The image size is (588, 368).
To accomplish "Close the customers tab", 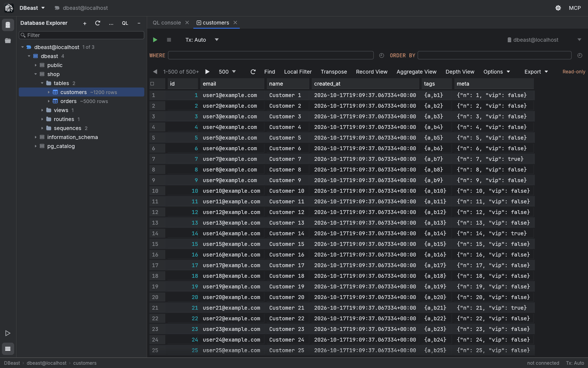I will 235,23.
